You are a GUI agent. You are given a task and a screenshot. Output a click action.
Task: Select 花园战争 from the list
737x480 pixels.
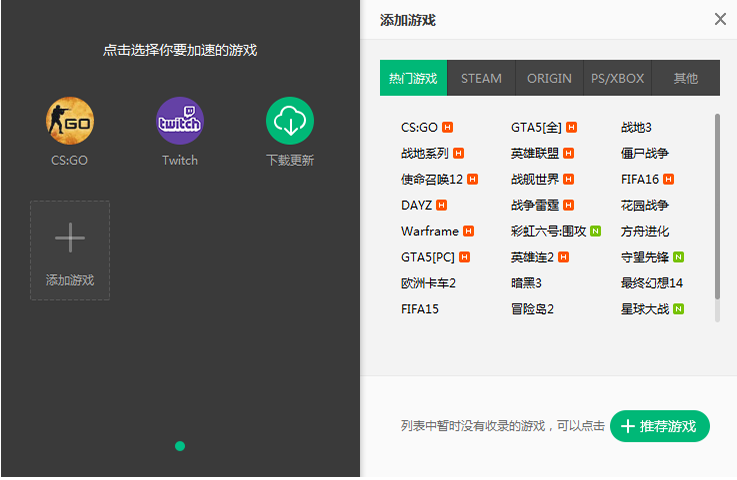point(644,205)
